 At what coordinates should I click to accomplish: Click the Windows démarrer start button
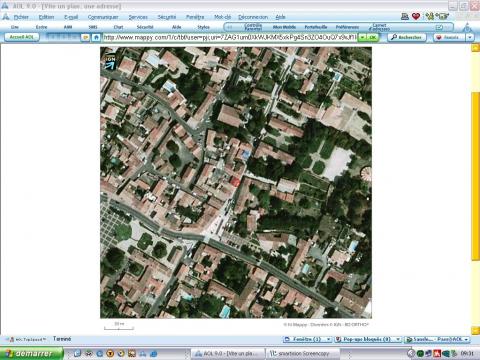tap(32, 353)
